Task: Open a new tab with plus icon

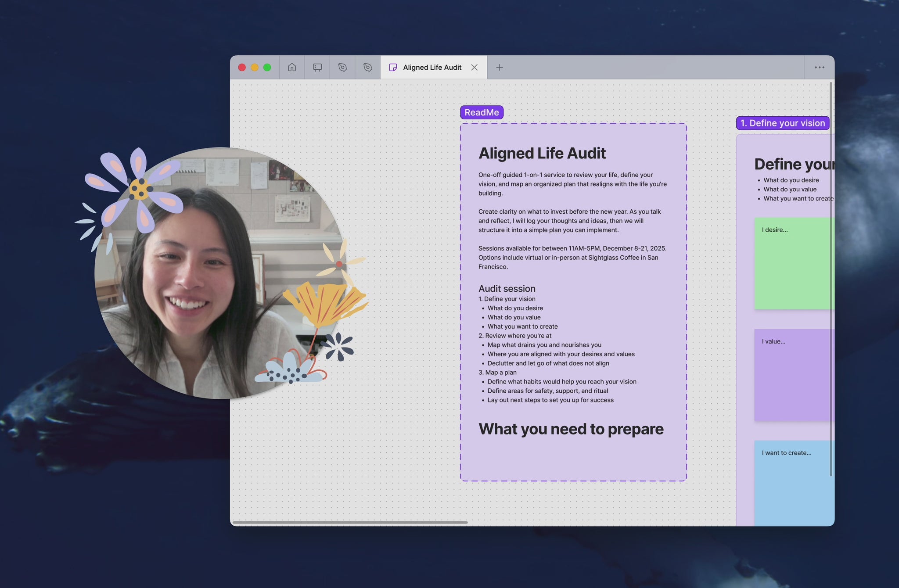Action: 500,67
